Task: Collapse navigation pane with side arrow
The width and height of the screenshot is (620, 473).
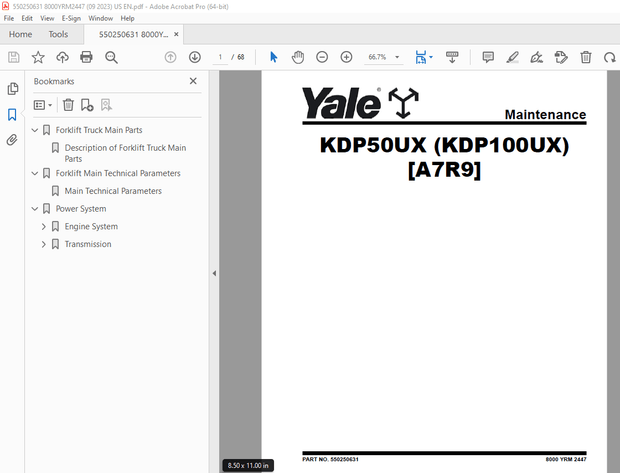Action: 214,273
